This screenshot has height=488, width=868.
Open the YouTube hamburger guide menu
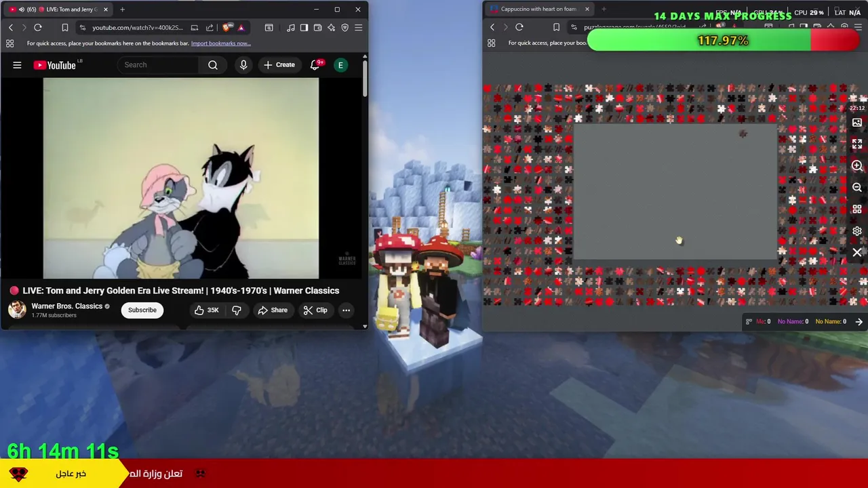click(17, 65)
